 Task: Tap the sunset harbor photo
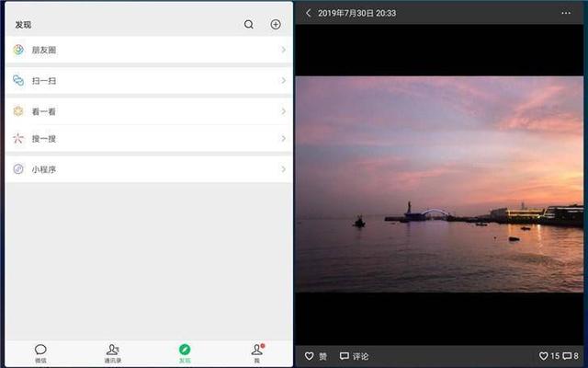[439, 184]
